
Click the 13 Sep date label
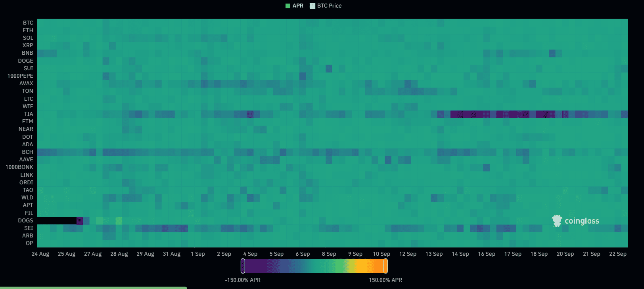point(434,254)
